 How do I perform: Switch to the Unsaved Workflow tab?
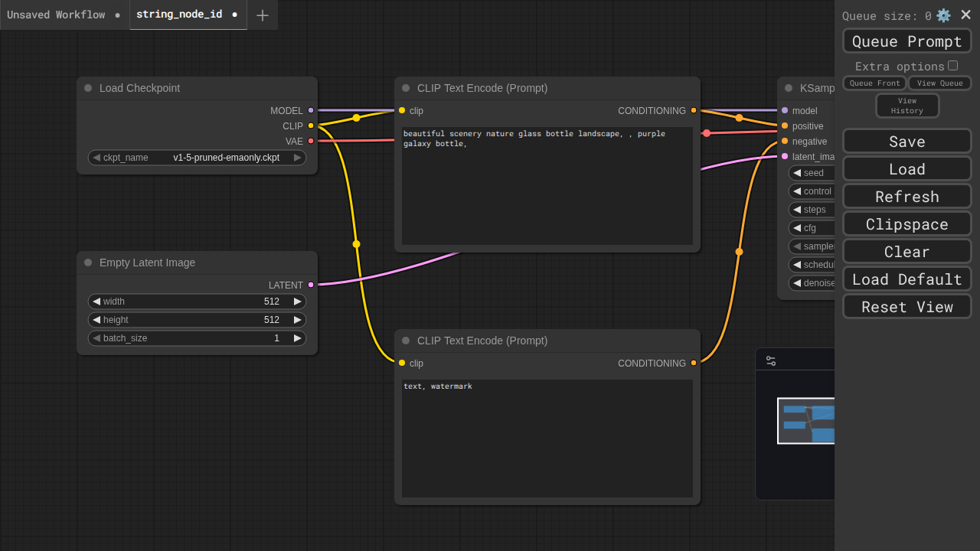point(56,15)
